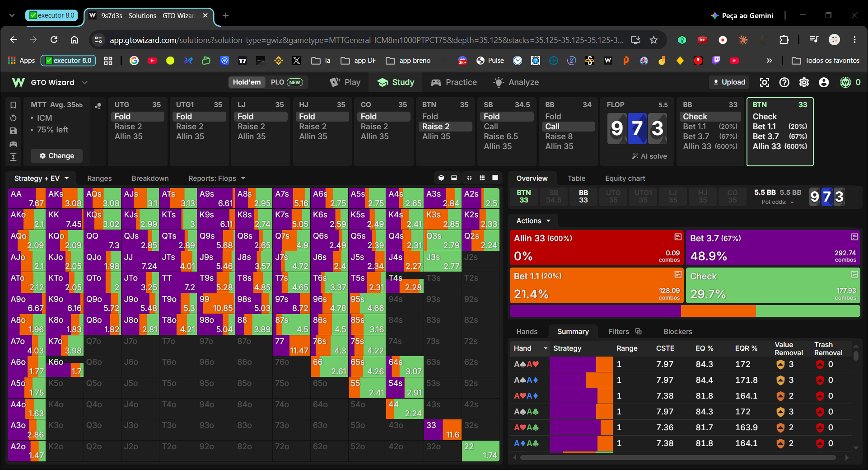868x470 pixels.
Task: Click the Upload button
Action: tap(729, 82)
